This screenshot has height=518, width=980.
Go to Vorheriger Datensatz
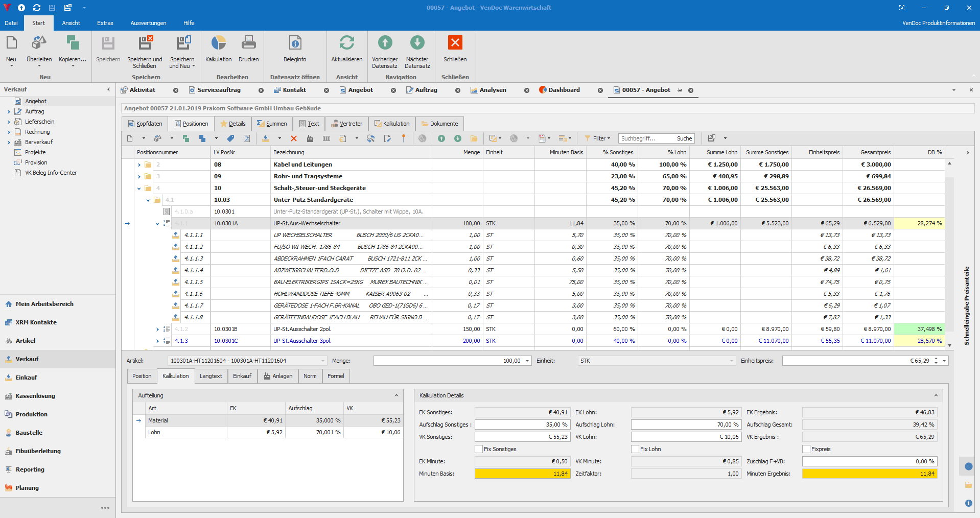pos(385,43)
